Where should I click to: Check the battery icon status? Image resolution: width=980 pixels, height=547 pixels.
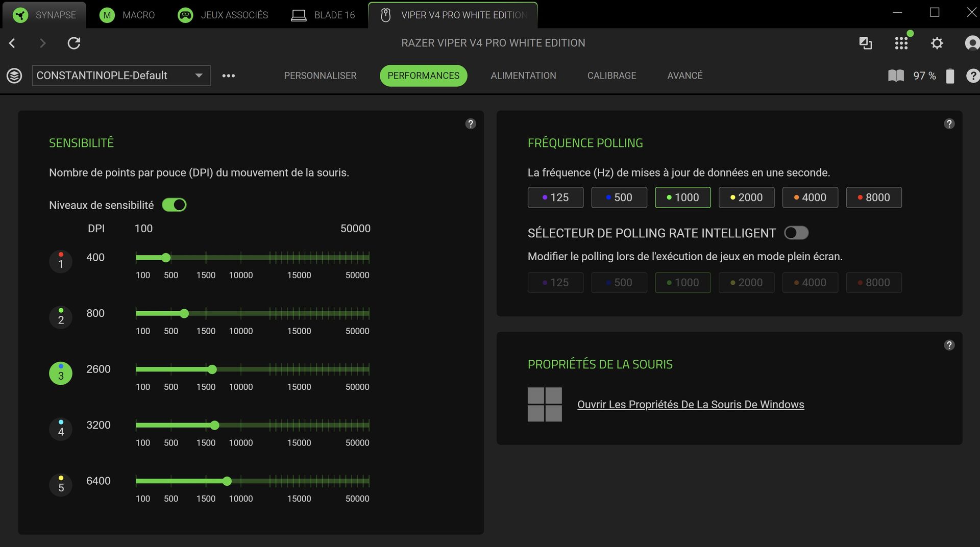point(950,76)
